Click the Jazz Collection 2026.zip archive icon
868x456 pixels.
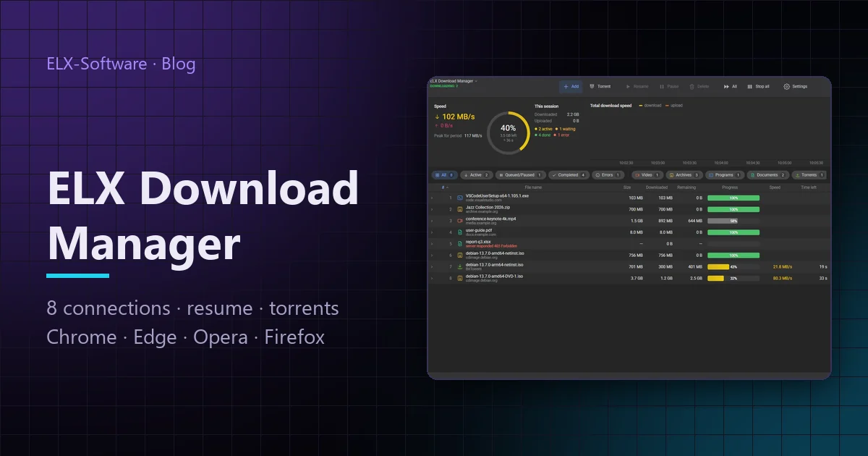pos(460,208)
